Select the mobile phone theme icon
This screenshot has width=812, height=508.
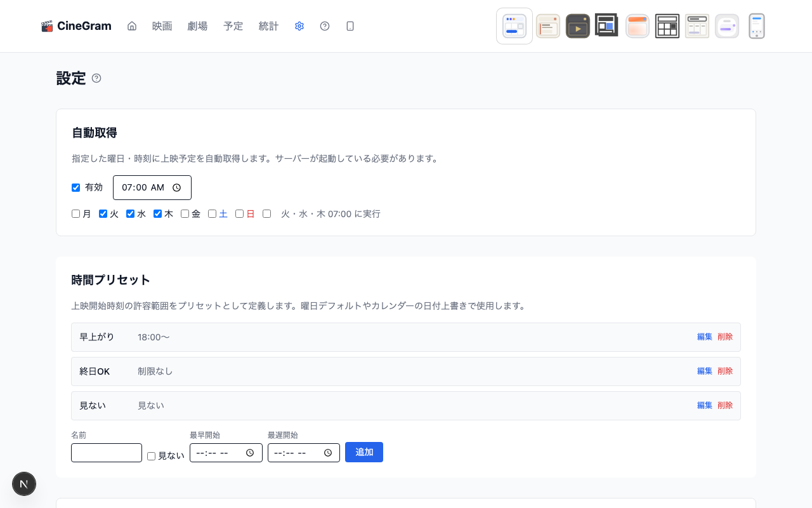757,25
